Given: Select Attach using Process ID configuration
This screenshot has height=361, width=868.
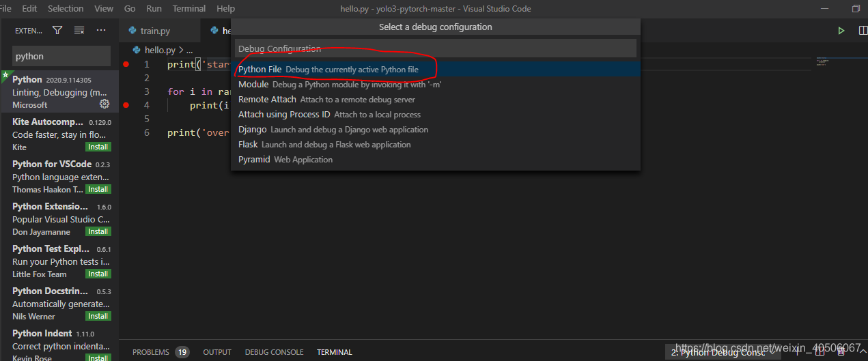Looking at the screenshot, I should [x=436, y=115].
